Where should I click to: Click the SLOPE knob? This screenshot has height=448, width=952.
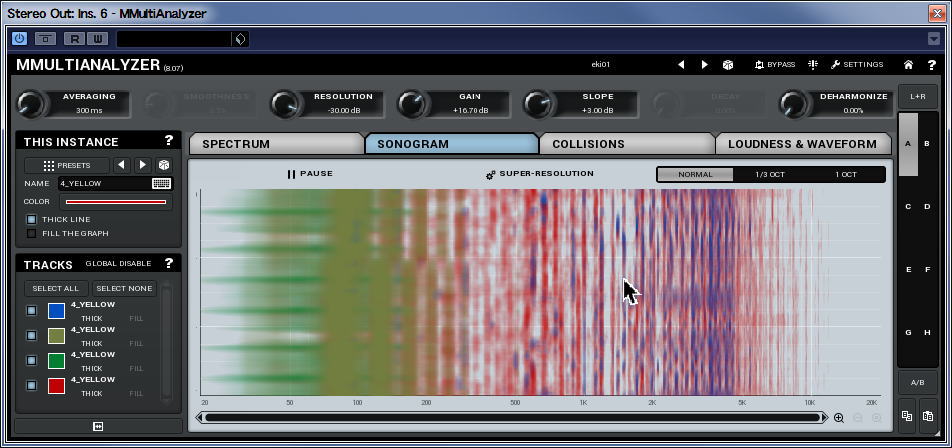tap(539, 104)
